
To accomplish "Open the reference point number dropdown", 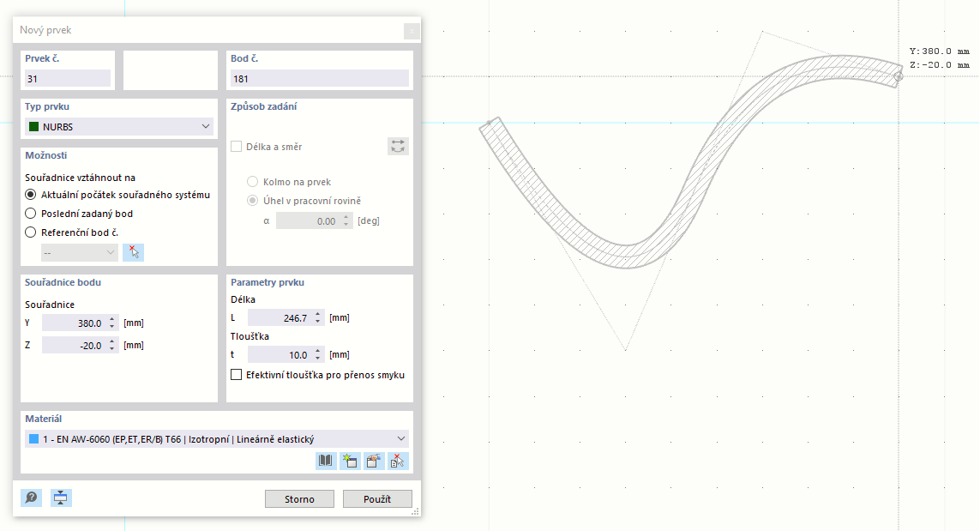I will 80,252.
